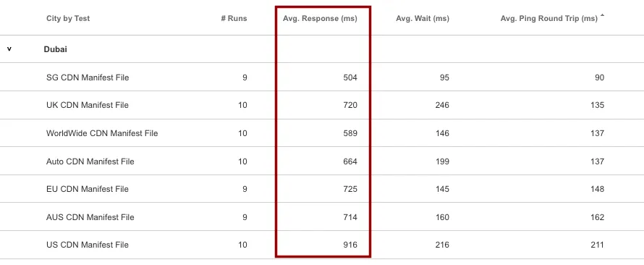Collapse the Dubai group chevron

click(9, 49)
